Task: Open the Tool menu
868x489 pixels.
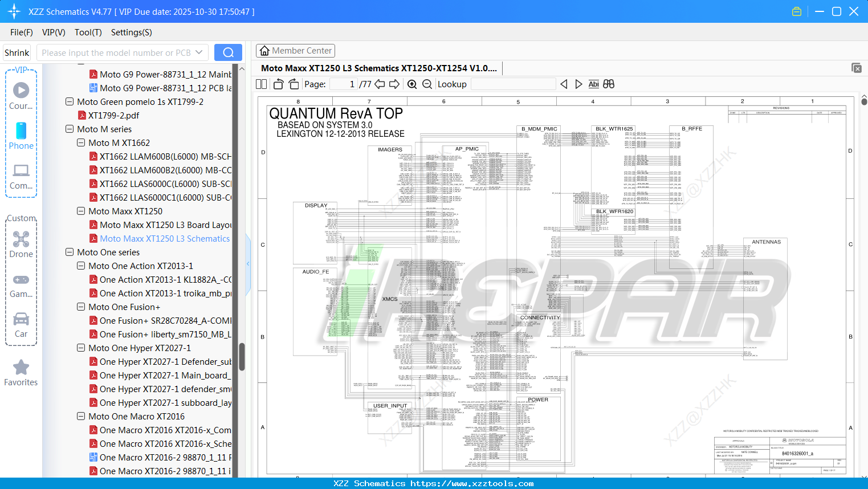Action: click(88, 32)
